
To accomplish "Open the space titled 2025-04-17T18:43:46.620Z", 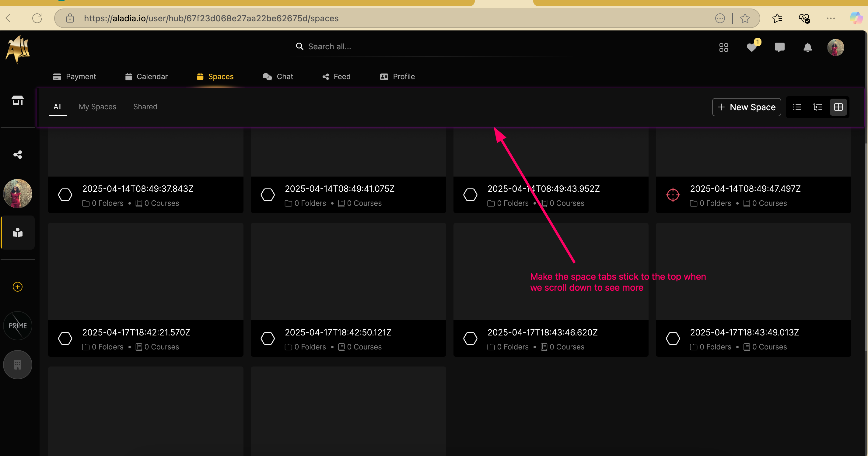I will (x=542, y=332).
